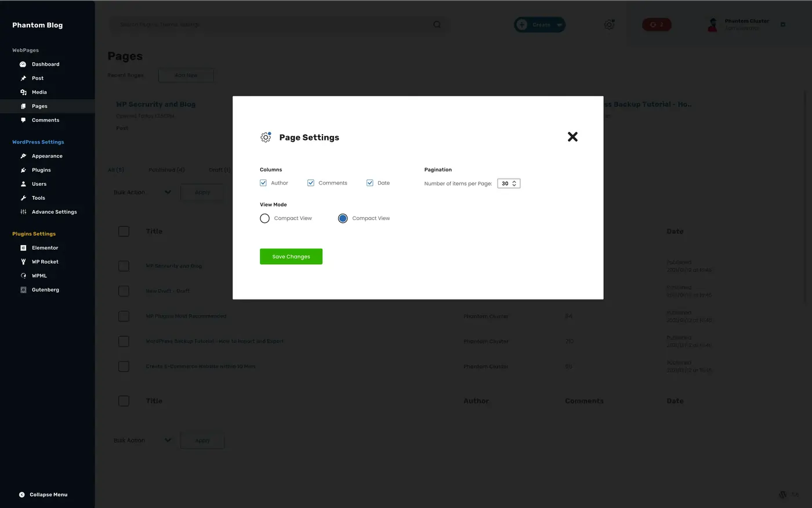
Task: Select the Pages icon in sidebar
Action: pyautogui.click(x=23, y=106)
